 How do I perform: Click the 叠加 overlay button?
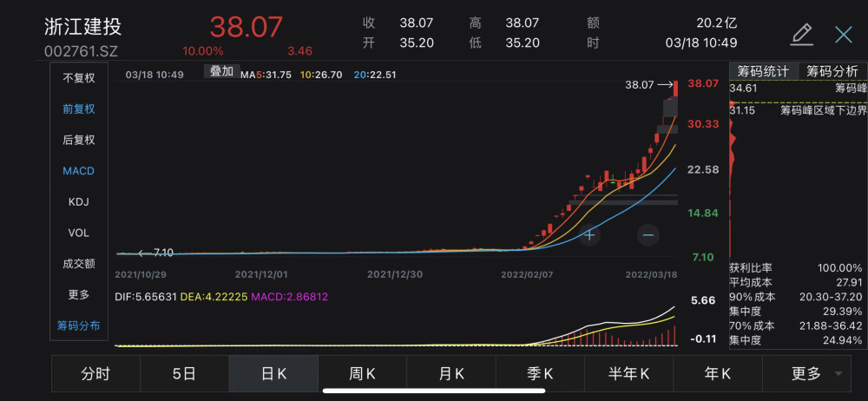[x=222, y=71]
